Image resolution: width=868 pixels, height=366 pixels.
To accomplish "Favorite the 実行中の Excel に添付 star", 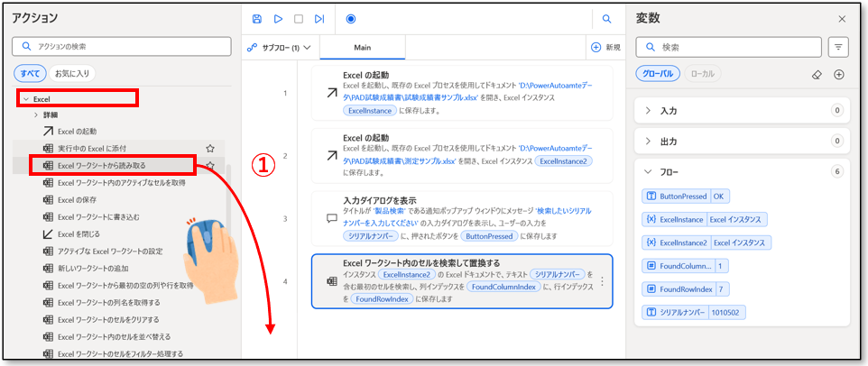I will [x=210, y=148].
